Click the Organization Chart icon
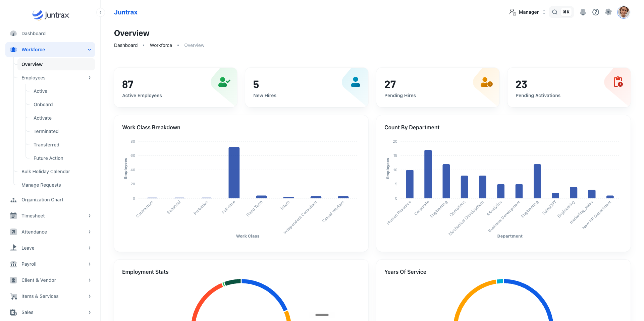 (x=13, y=200)
